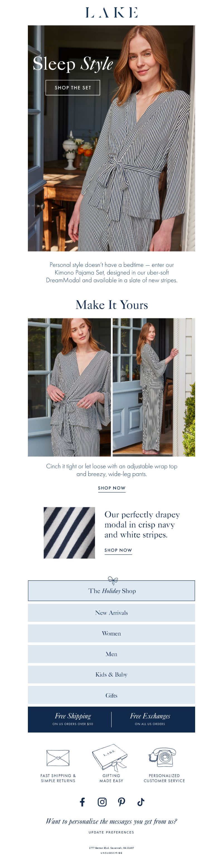Click Shop Now beside drapey modal text
Image resolution: width=223 pixels, height=868 pixels.
tap(118, 550)
